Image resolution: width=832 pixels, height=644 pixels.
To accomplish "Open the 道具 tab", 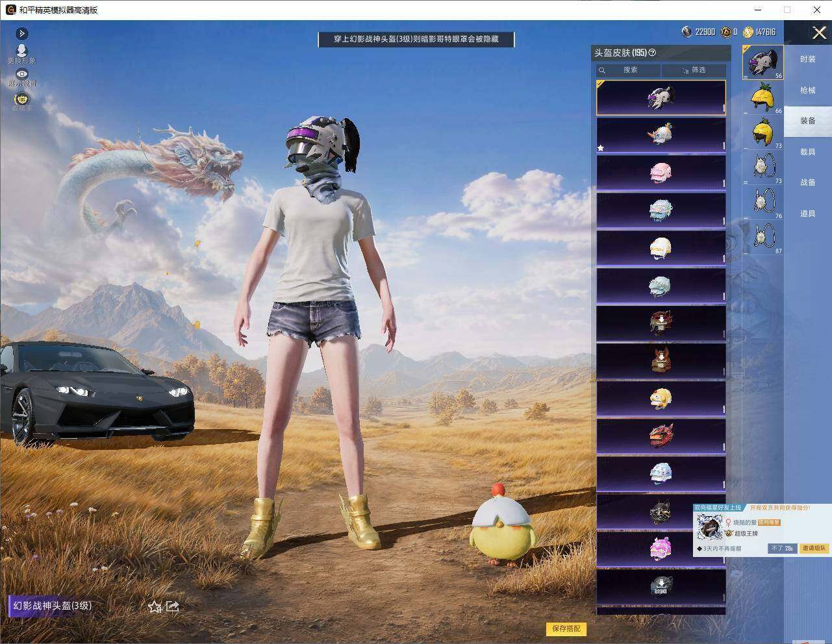I will click(x=808, y=214).
